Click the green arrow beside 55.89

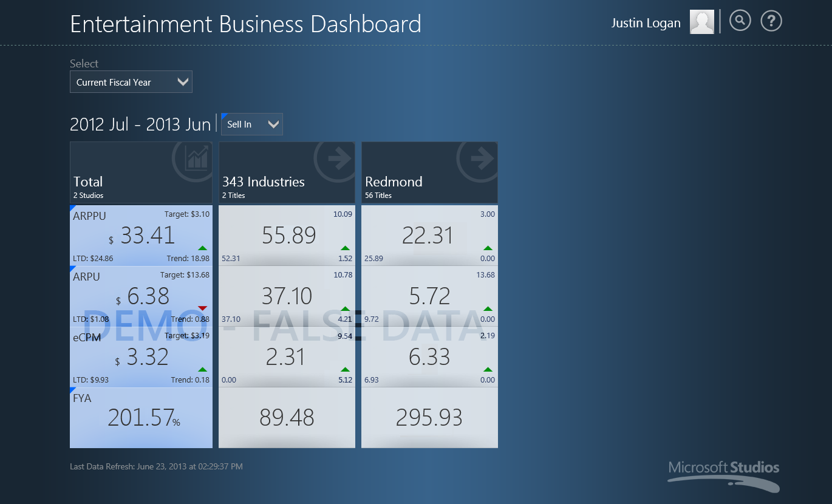(x=345, y=248)
